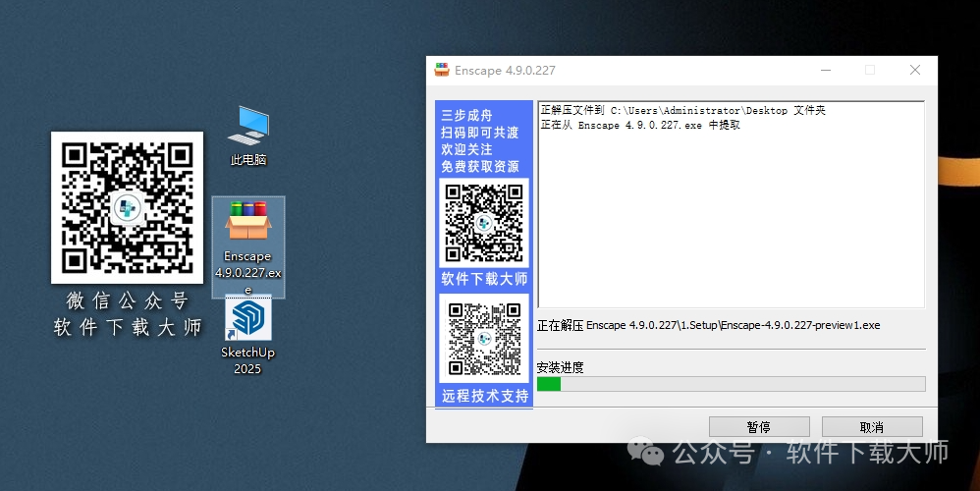Click the Enscape 4.9.0.227 window title
This screenshot has width=980, height=491.
(505, 71)
